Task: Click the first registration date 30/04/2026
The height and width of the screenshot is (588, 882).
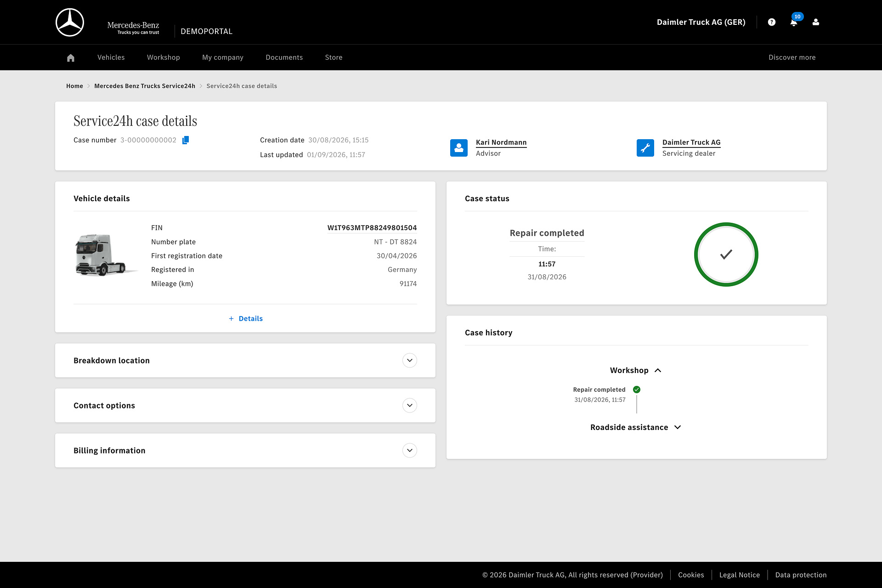Action: pyautogui.click(x=397, y=256)
